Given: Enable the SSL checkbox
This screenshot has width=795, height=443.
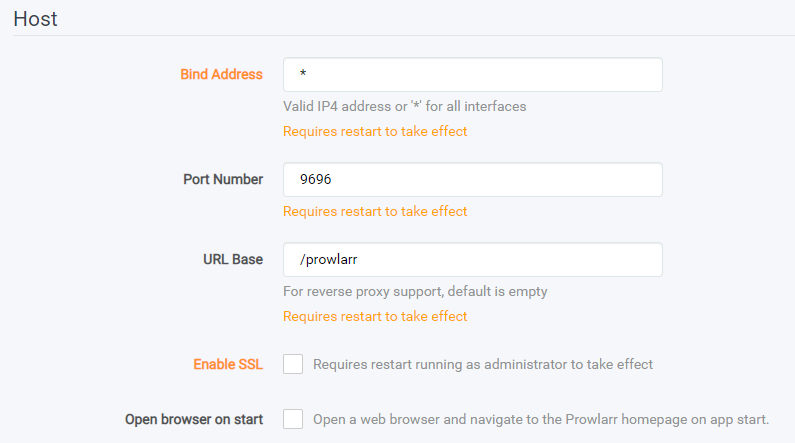Looking at the screenshot, I should pyautogui.click(x=293, y=364).
